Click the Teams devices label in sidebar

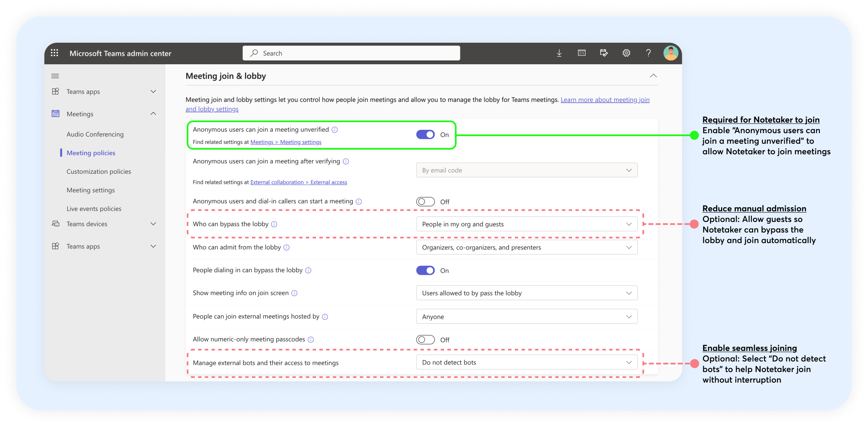(x=87, y=224)
